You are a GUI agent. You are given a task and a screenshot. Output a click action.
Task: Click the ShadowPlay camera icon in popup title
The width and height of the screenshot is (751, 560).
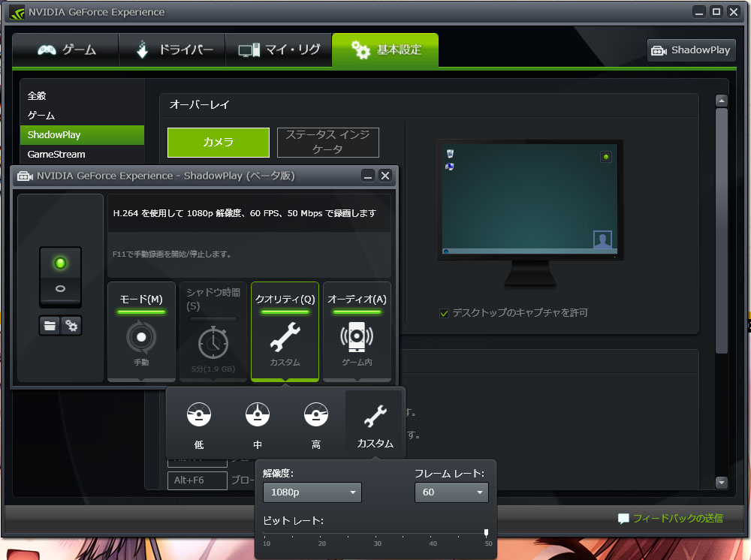coord(25,176)
